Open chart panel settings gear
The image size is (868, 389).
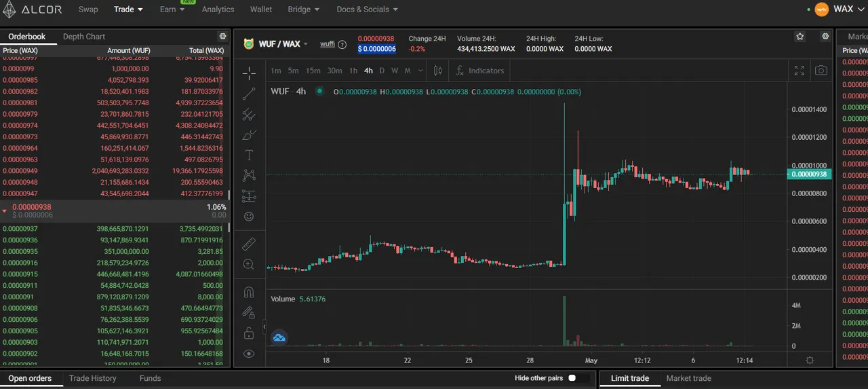tap(825, 37)
